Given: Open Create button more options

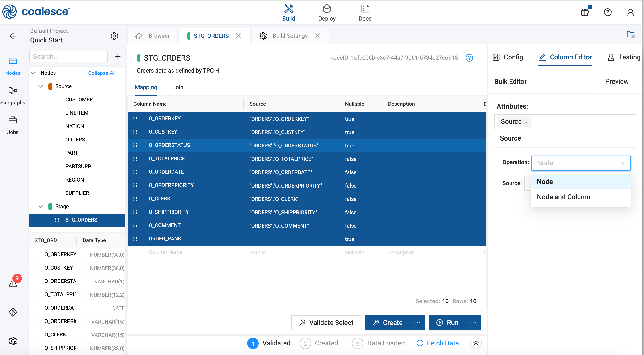Looking at the screenshot, I should [417, 323].
